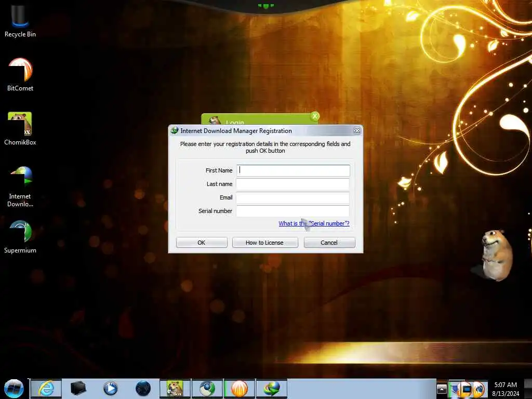Open the clock showing 5:07 AM
The width and height of the screenshot is (532, 399).
click(x=506, y=389)
